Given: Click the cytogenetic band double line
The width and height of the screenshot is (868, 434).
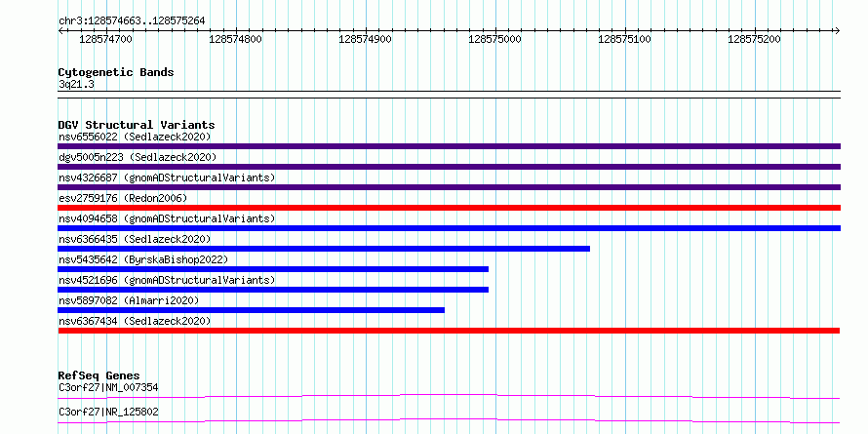Looking at the screenshot, I should click(449, 95).
